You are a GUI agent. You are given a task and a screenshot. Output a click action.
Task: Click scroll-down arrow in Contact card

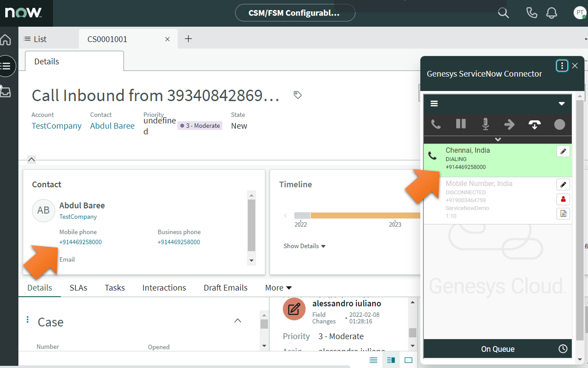251,260
